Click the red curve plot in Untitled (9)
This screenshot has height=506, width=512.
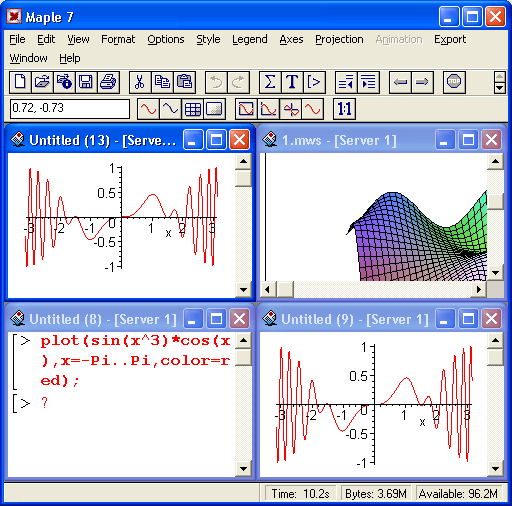click(x=374, y=405)
